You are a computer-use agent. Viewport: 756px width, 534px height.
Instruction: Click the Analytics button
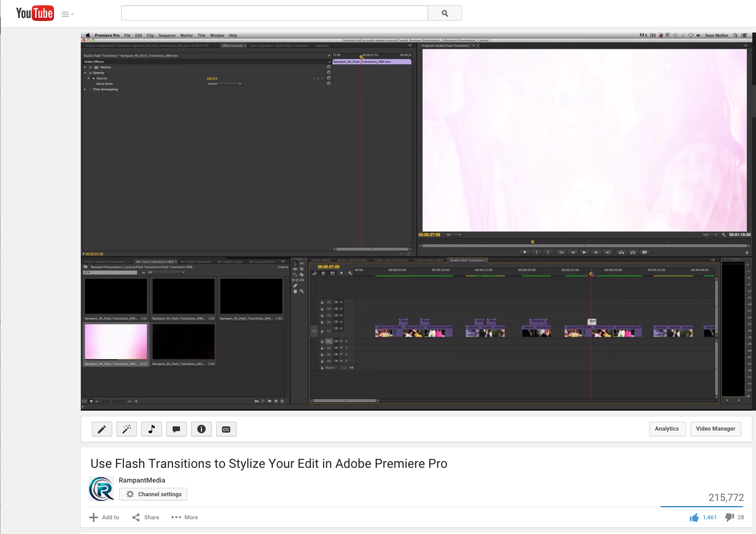click(x=667, y=429)
